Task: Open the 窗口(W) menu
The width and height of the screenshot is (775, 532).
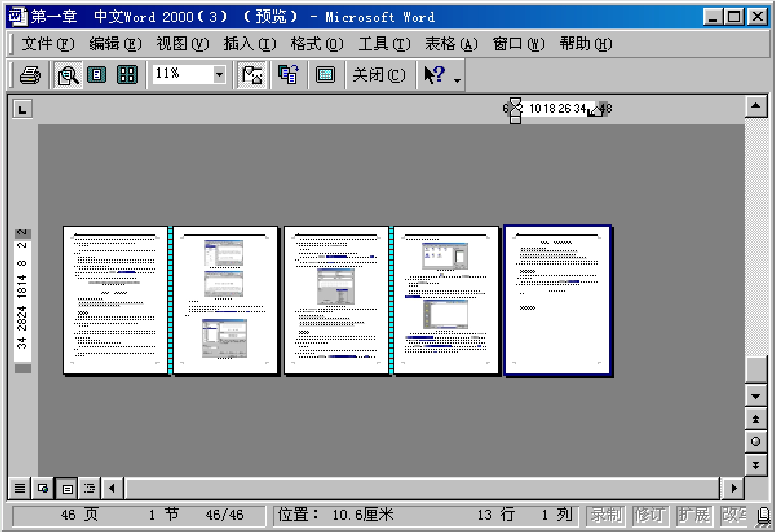Action: 519,44
